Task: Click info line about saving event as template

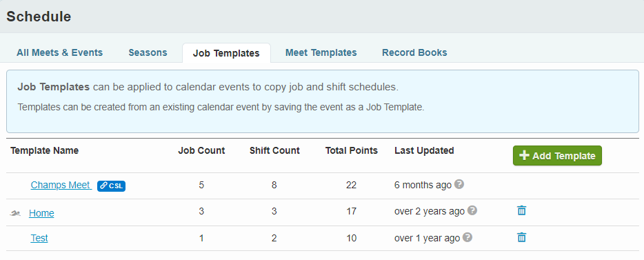Action: click(x=221, y=108)
